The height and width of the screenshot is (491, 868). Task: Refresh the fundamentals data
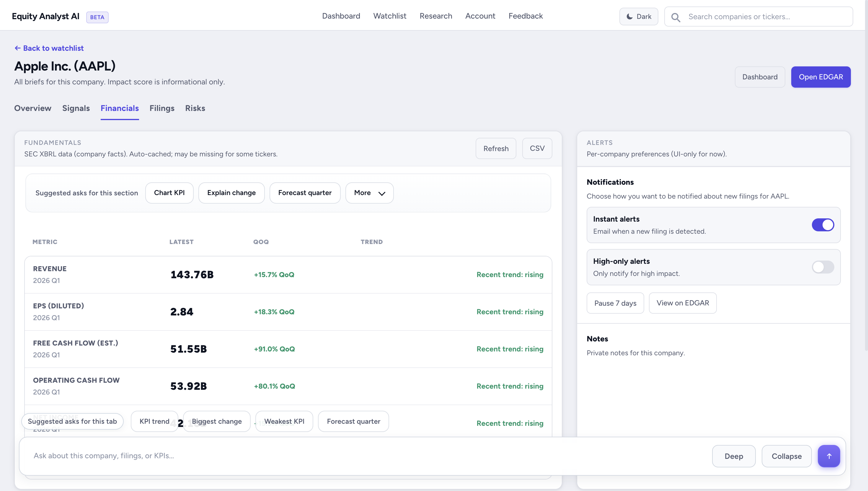point(496,148)
